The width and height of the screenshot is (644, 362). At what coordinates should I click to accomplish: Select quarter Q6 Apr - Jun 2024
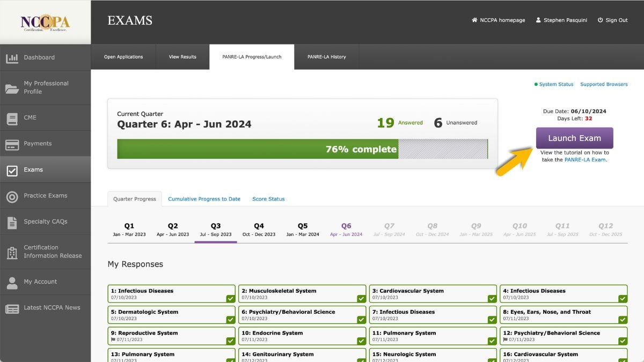[346, 230]
